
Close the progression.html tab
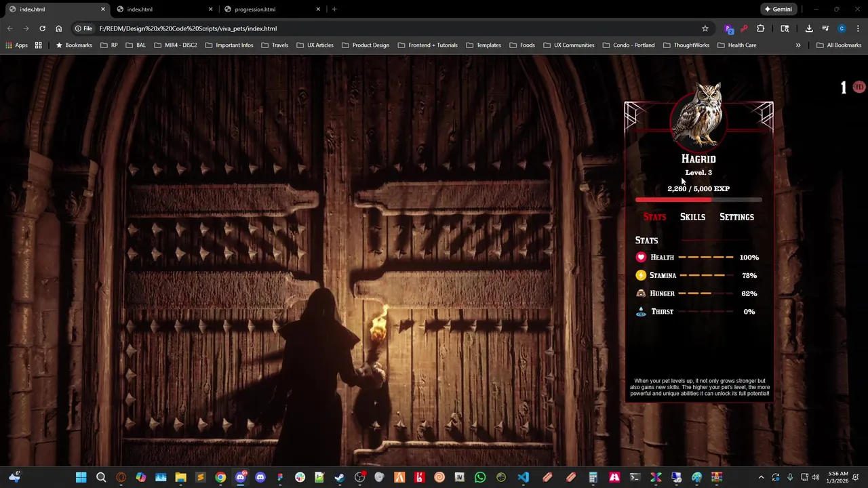click(318, 9)
